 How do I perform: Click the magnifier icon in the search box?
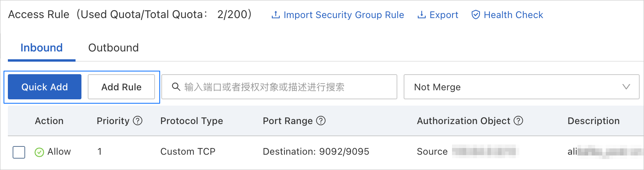pyautogui.click(x=176, y=87)
